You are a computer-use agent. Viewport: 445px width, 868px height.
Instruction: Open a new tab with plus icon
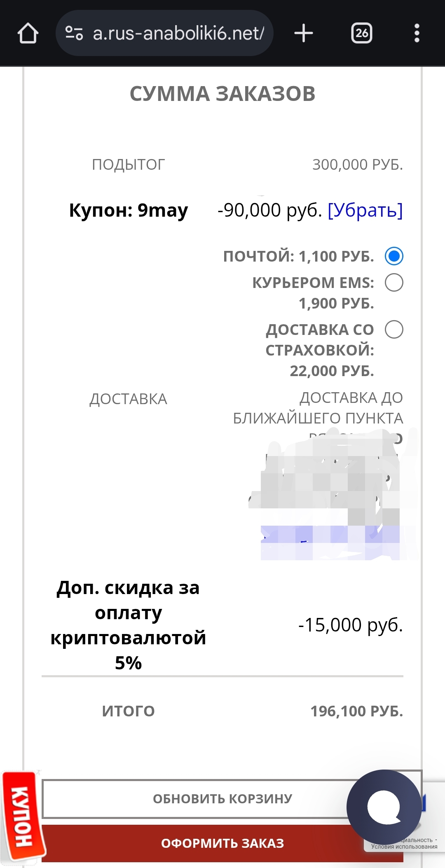pos(304,33)
